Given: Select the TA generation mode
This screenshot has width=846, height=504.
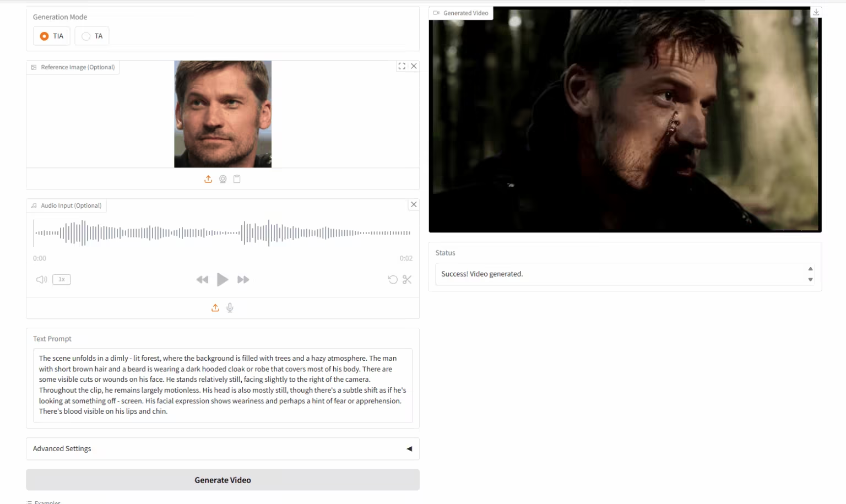Looking at the screenshot, I should [86, 36].
